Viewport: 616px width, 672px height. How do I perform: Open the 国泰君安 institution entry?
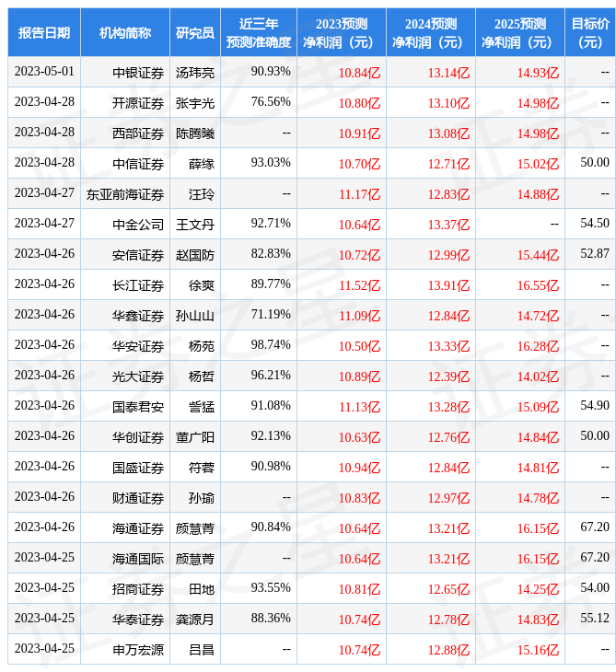pyautogui.click(x=138, y=407)
